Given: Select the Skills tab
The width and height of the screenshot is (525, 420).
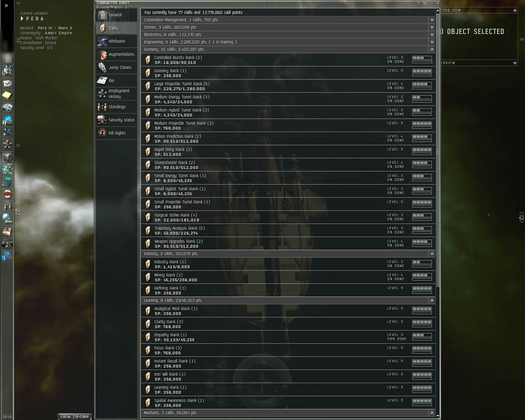Looking at the screenshot, I should (x=116, y=28).
